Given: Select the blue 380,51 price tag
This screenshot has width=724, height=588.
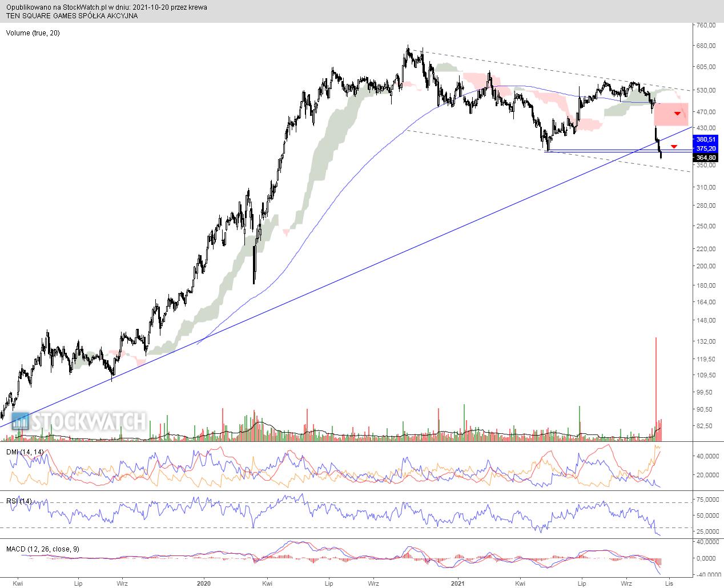Looking at the screenshot, I should click(706, 139).
